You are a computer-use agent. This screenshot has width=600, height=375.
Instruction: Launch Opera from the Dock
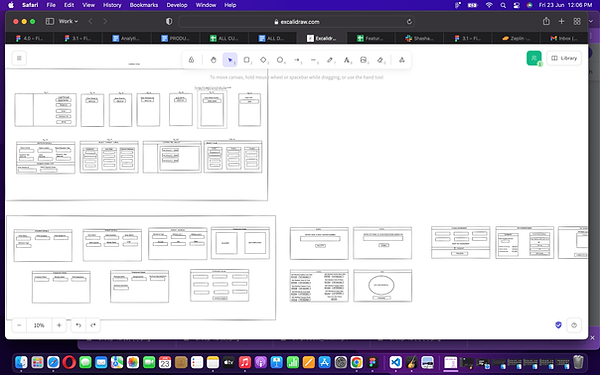coord(69,362)
